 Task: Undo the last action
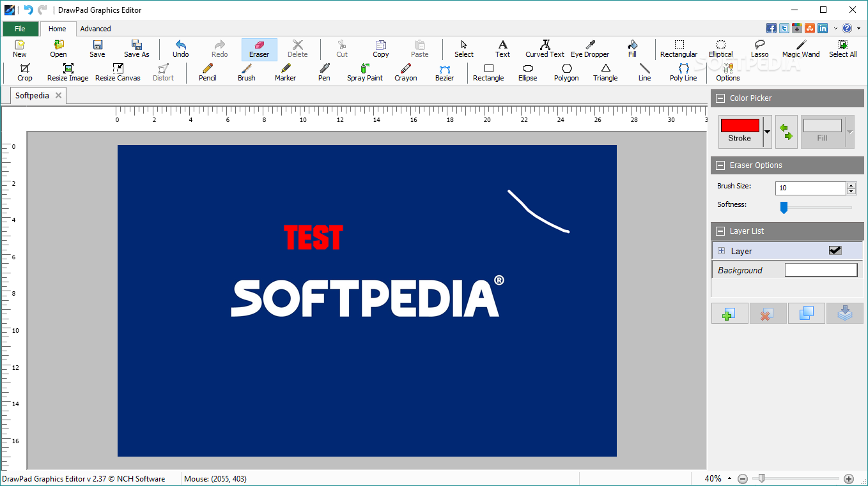point(181,49)
